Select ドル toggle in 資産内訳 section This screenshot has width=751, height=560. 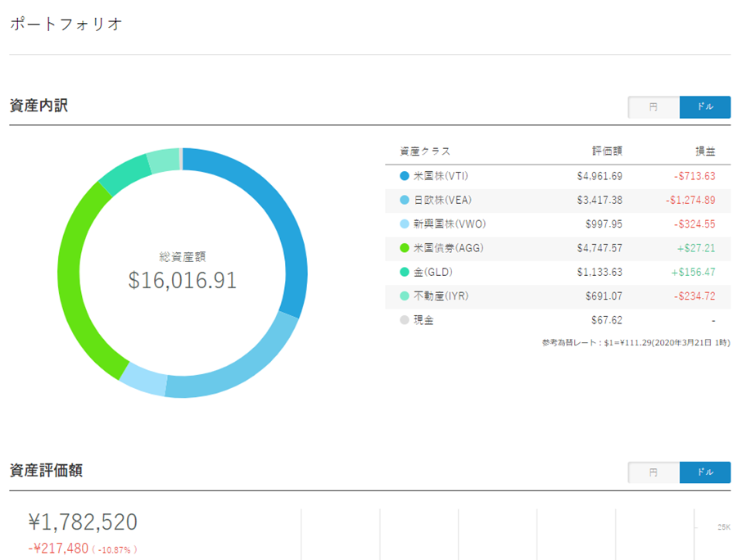click(704, 107)
